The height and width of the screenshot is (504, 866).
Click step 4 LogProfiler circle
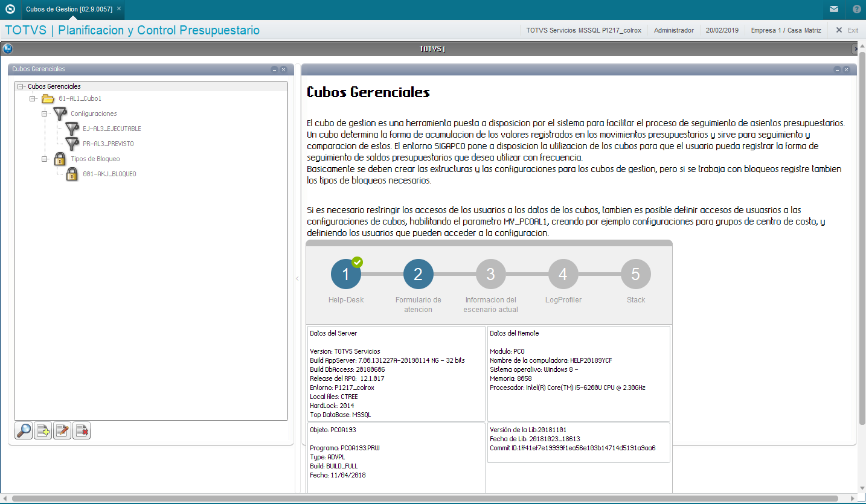pyautogui.click(x=563, y=274)
